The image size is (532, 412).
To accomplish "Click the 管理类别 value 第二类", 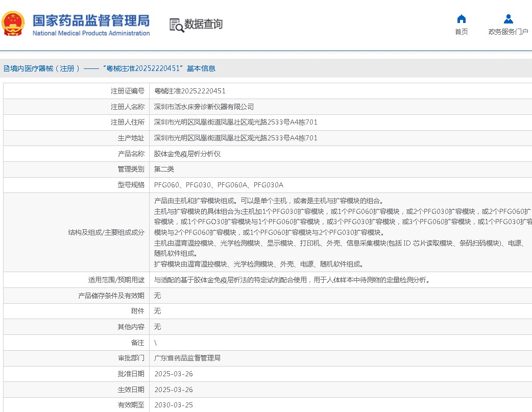I will (164, 169).
